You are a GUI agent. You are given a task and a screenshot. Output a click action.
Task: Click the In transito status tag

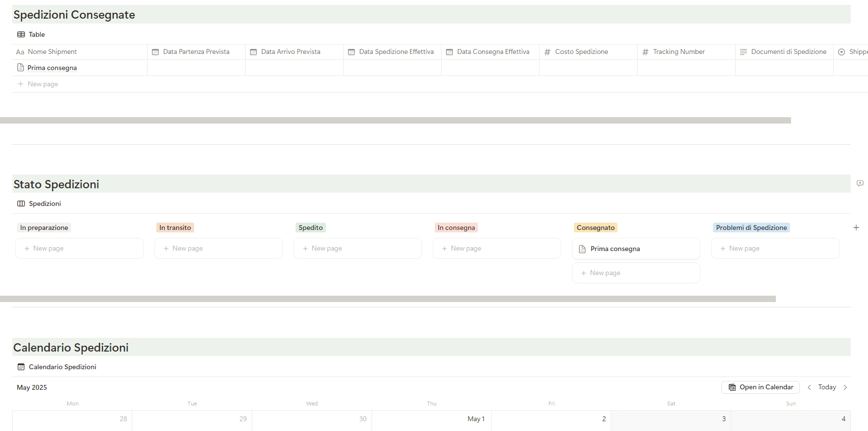175,228
